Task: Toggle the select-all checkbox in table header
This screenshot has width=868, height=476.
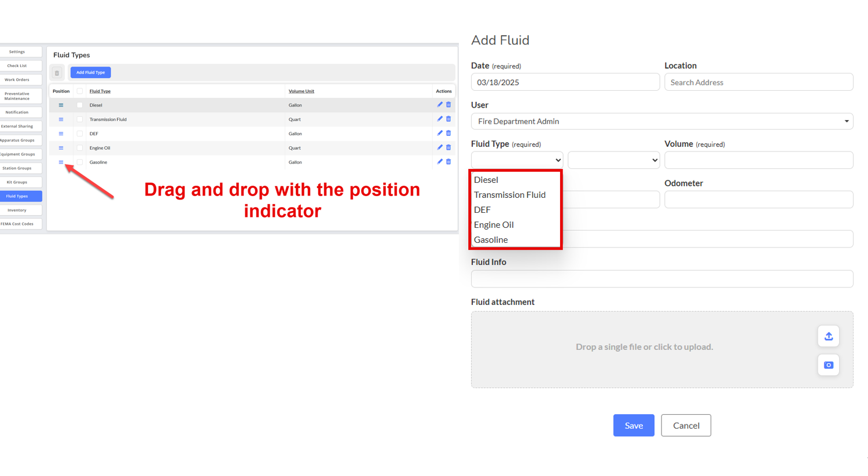Action: [80, 91]
